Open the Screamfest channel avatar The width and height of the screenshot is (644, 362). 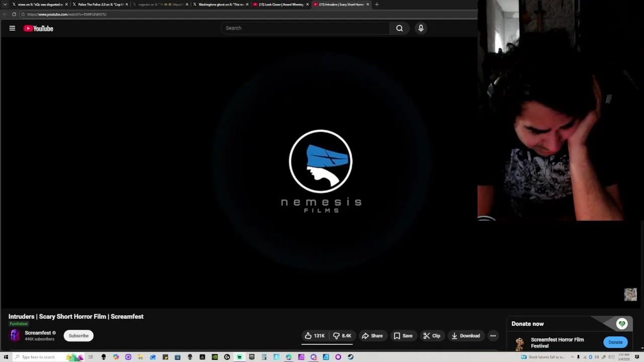[x=15, y=335]
